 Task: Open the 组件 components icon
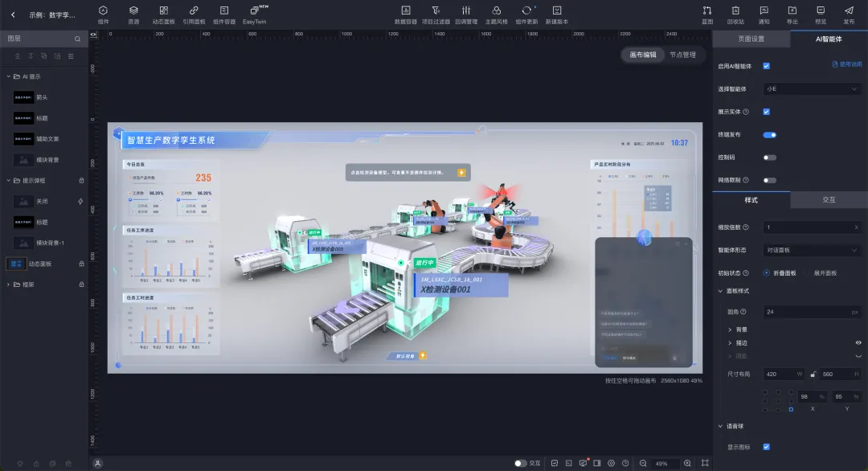tap(103, 14)
